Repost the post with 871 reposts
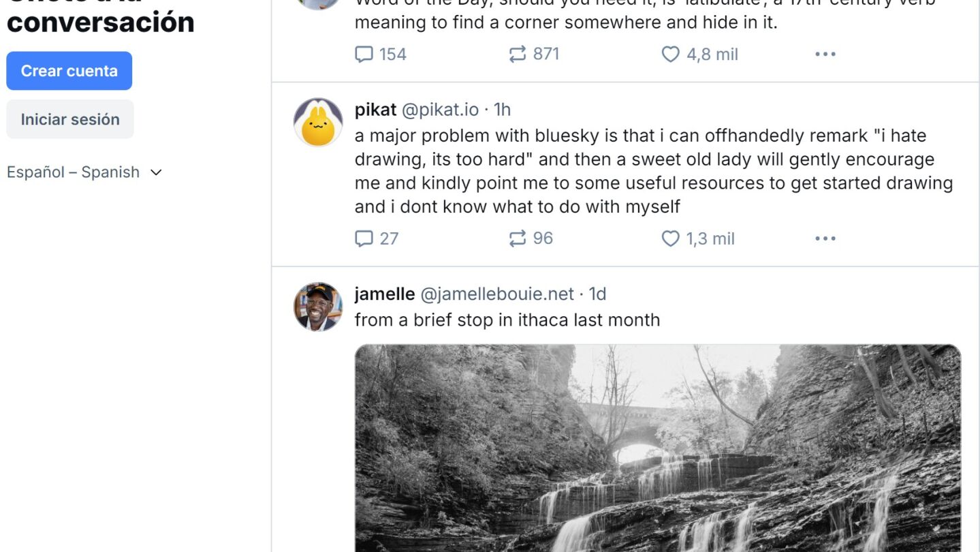980x552 pixels. pos(518,55)
